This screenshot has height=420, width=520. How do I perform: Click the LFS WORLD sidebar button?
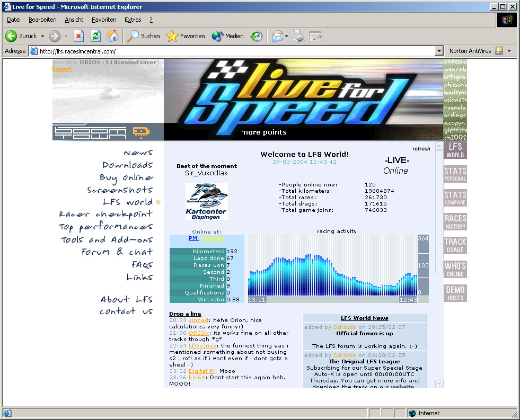(x=455, y=150)
